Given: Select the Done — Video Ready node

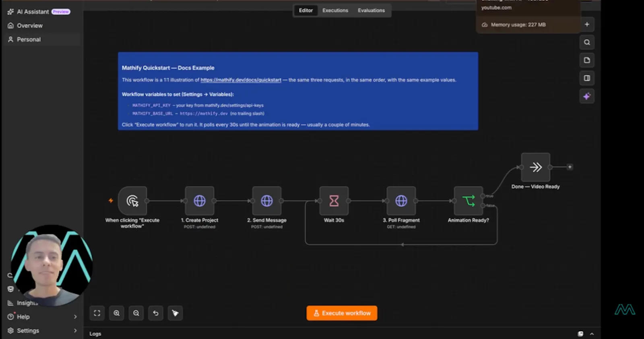Looking at the screenshot, I should pos(536,167).
